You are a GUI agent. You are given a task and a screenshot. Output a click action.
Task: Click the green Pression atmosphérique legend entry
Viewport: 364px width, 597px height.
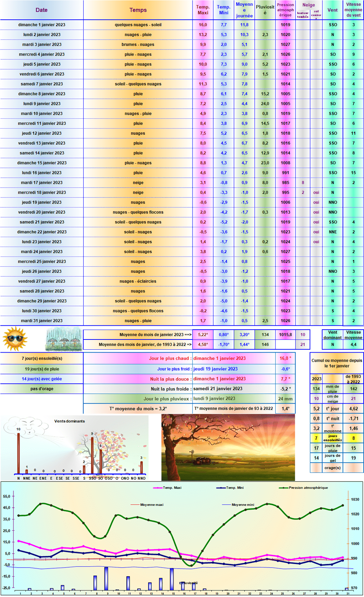click(x=304, y=488)
